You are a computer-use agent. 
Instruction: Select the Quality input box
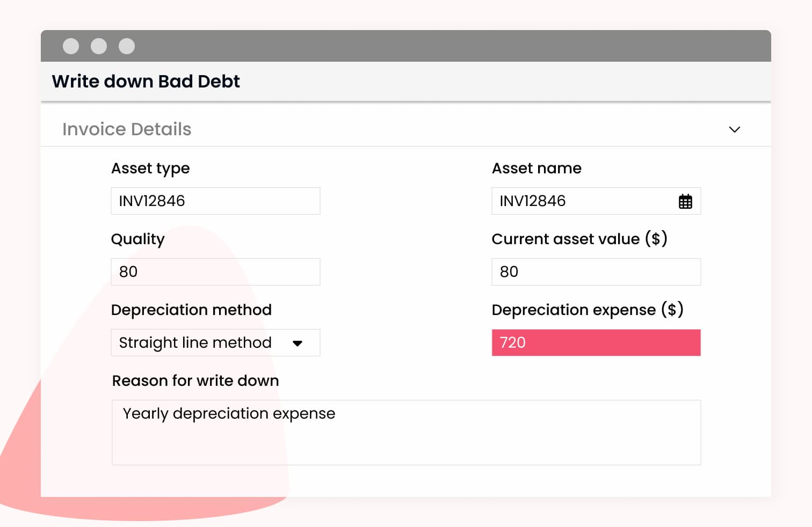coord(215,272)
